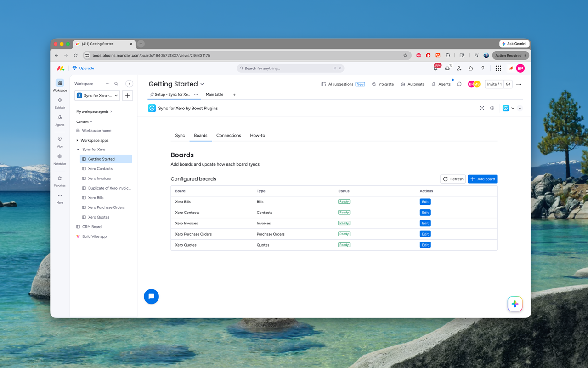Viewport: 588px width, 368px height.
Task: Switch to the Main table view
Action: (215, 94)
